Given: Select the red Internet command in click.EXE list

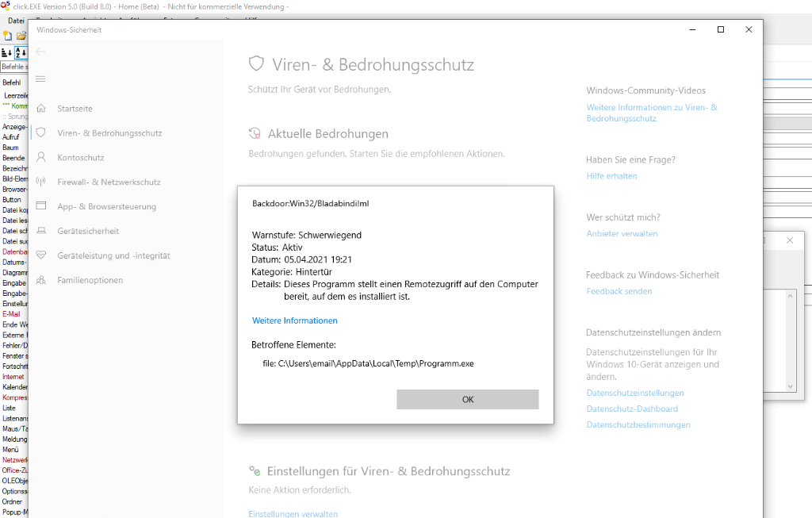Looking at the screenshot, I should point(13,377).
